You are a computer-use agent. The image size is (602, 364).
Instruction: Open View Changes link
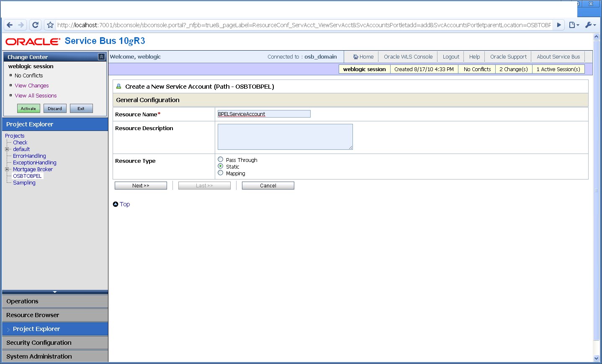click(32, 86)
